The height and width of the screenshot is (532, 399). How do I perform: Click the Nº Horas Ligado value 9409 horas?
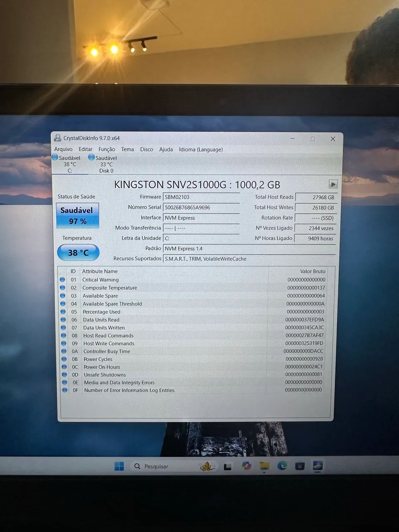pos(315,239)
